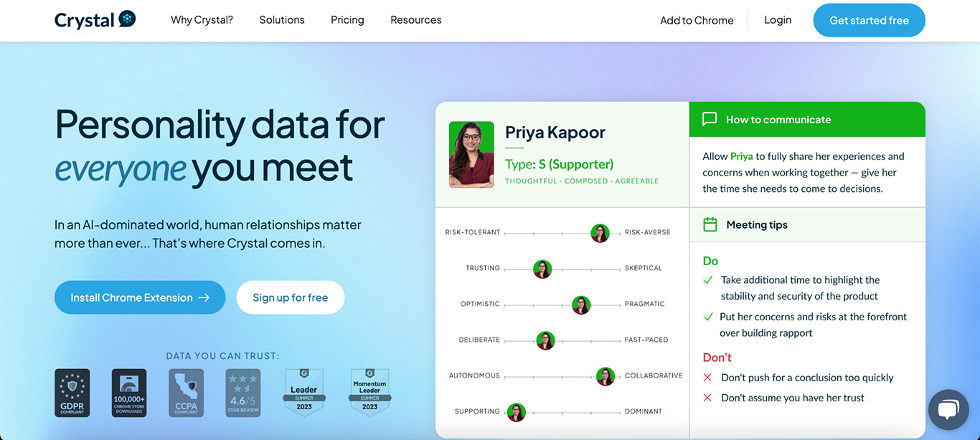The image size is (980, 440).
Task: Click Sign up for free button
Action: click(291, 297)
